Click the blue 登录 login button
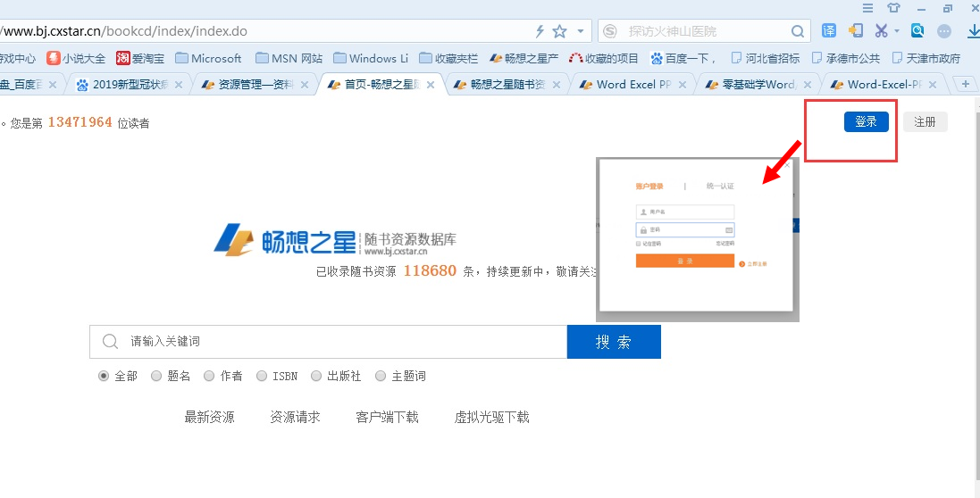Viewport: 980px width, 498px height. click(x=866, y=122)
